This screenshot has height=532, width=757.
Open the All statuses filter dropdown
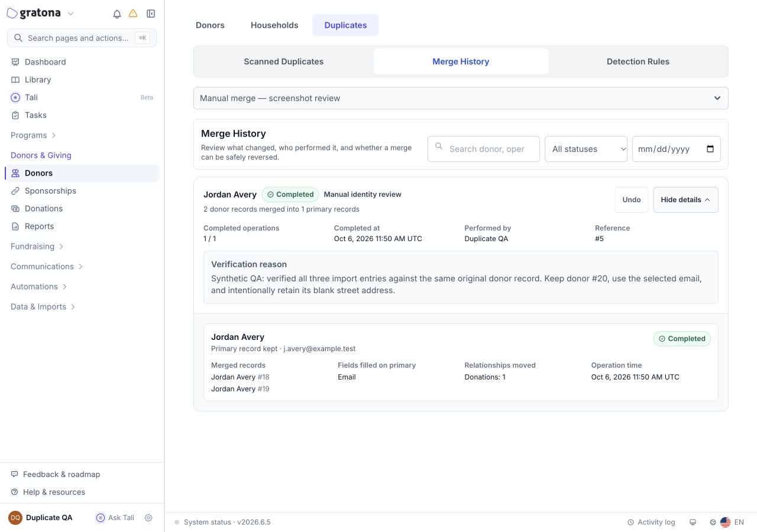pos(586,149)
